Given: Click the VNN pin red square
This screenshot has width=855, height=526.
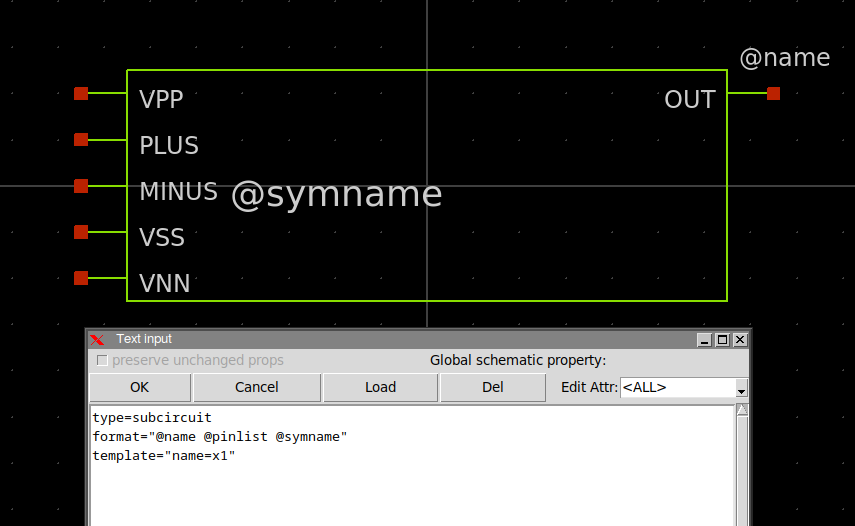Looking at the screenshot, I should click(x=81, y=278).
